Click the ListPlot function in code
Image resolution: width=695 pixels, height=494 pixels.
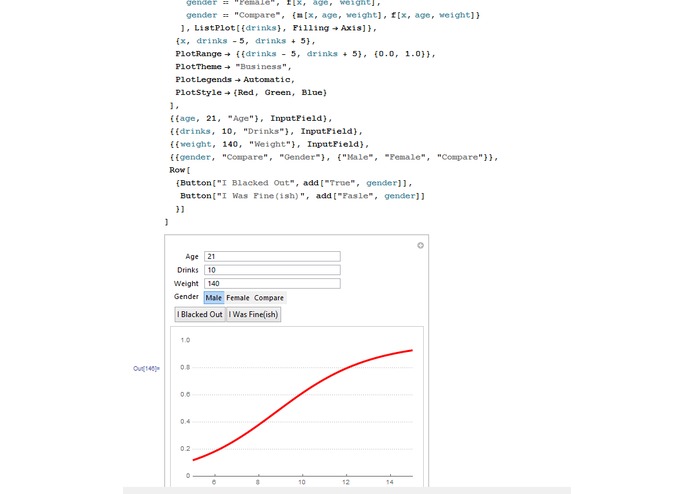(x=213, y=28)
